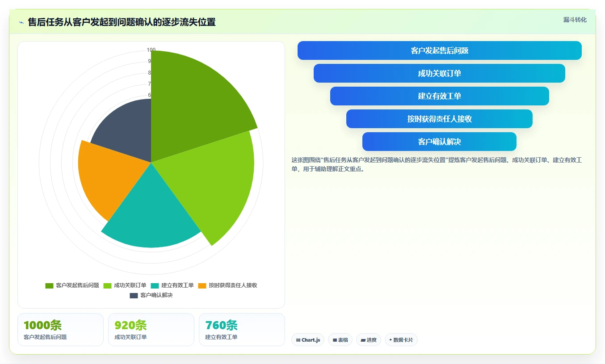The height and width of the screenshot is (364, 605).
Task: Open the 760条 data card
Action: click(x=242, y=330)
